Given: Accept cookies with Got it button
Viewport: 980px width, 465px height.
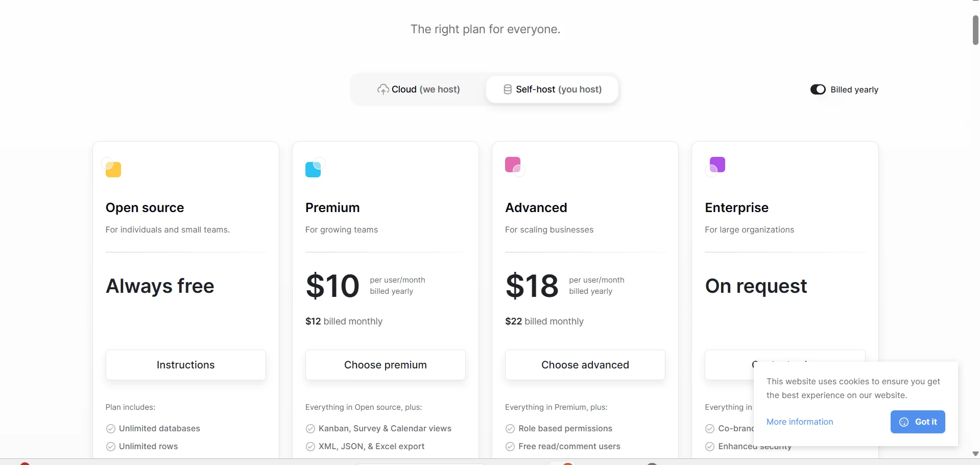Looking at the screenshot, I should [918, 422].
